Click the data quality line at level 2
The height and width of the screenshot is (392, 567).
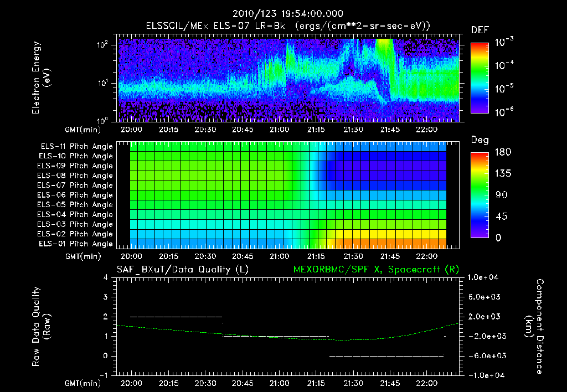pyautogui.click(x=176, y=317)
